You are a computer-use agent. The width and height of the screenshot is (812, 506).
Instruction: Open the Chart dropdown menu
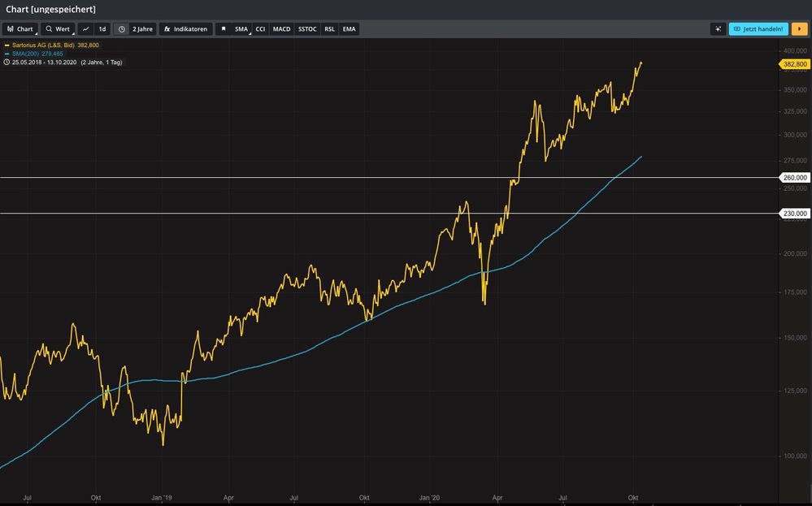[20, 29]
